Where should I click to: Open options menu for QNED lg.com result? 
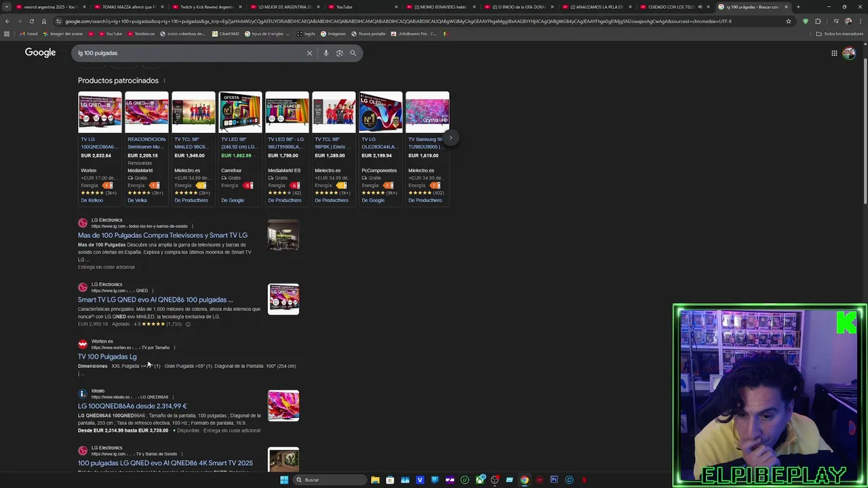point(153,291)
